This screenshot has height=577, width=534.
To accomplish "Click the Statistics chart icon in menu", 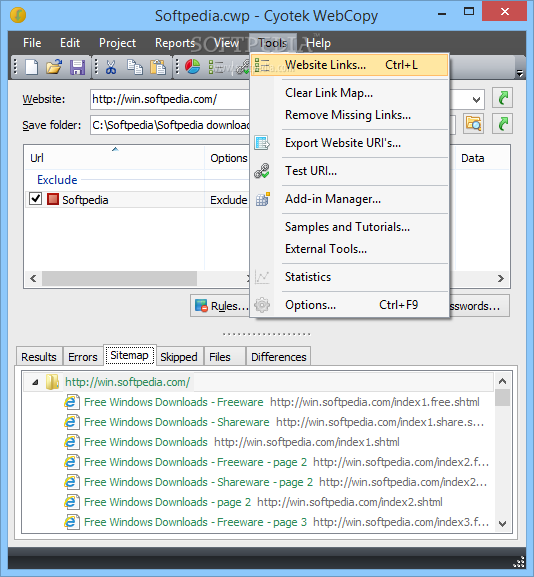I will pyautogui.click(x=262, y=277).
